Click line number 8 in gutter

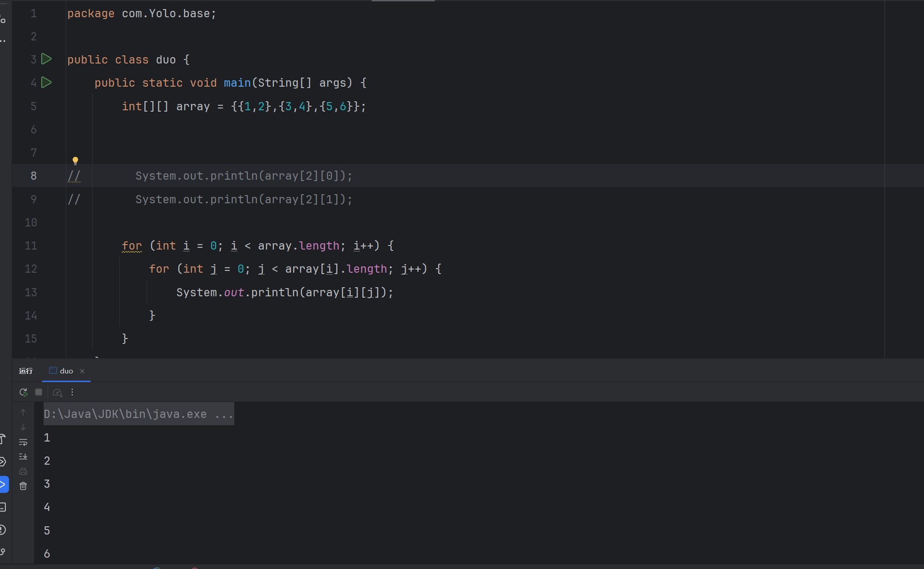coord(34,176)
